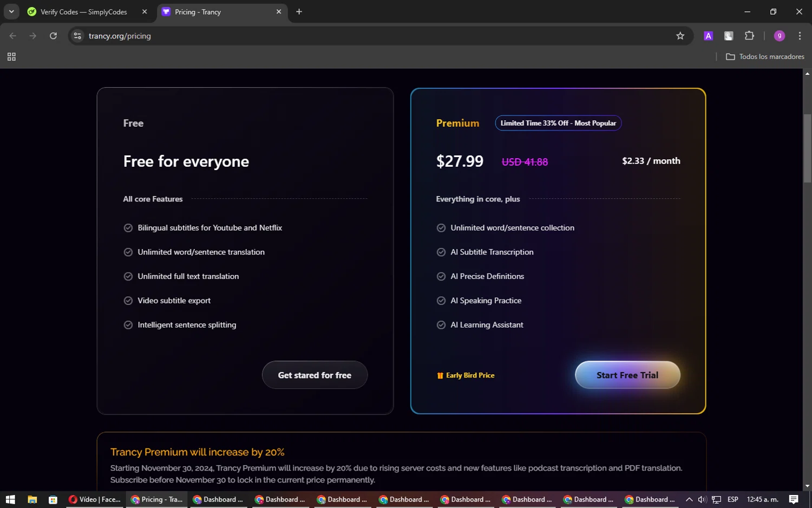Viewport: 812px width, 508px height.
Task: Click check icon beside Unlimited word/sentence translation
Action: tap(128, 252)
